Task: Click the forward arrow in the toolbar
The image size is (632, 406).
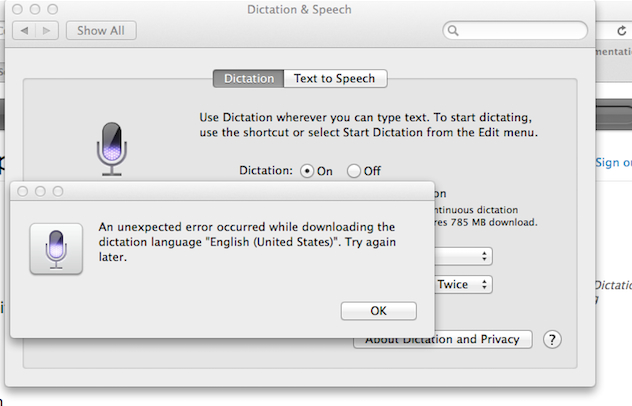Action: (47, 31)
